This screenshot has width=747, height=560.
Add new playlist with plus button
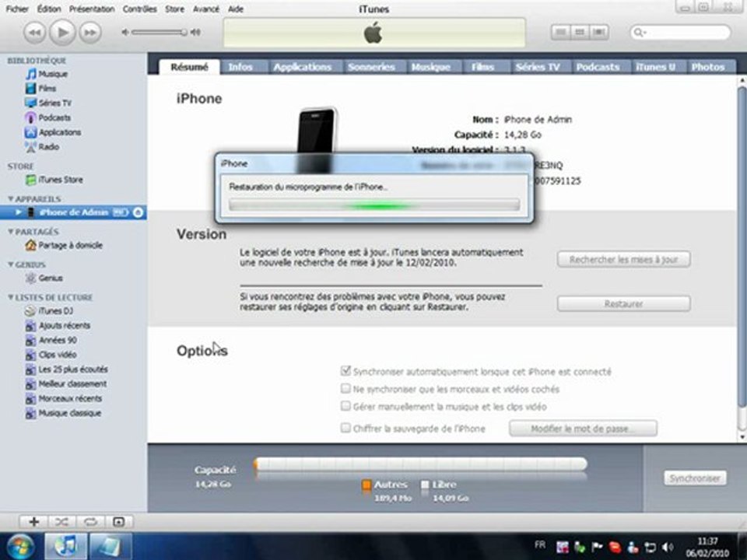click(33, 522)
